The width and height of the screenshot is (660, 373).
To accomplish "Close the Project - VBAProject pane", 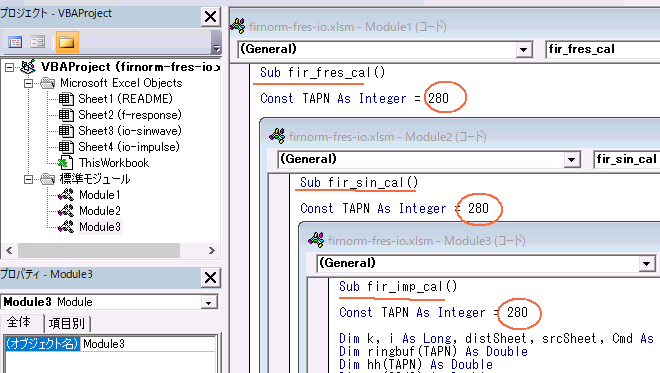I will 210,17.
